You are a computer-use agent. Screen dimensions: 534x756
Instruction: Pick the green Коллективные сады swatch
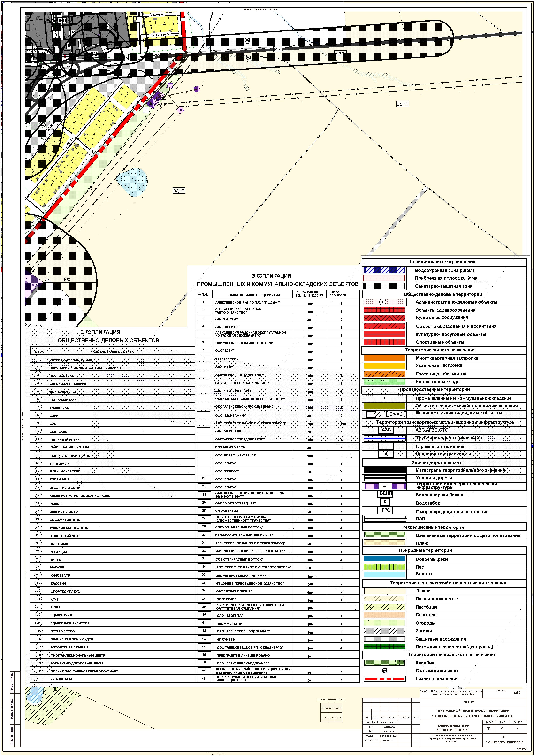coord(385,382)
